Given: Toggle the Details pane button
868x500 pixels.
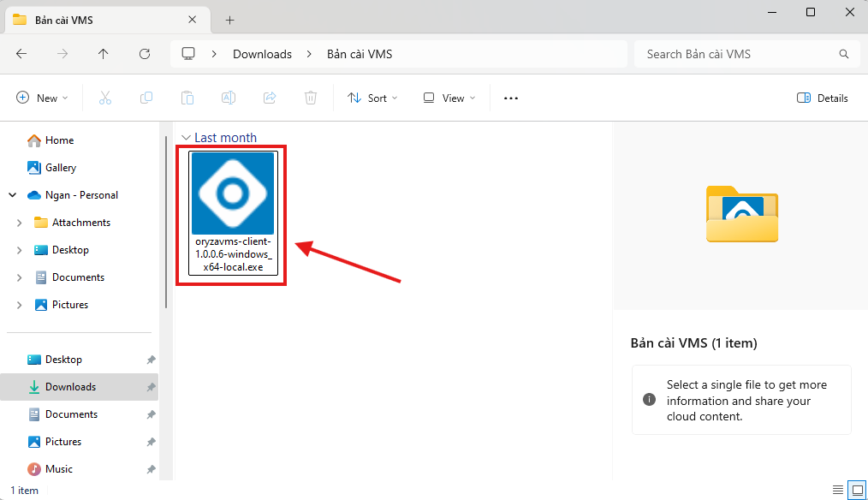Looking at the screenshot, I should [822, 98].
